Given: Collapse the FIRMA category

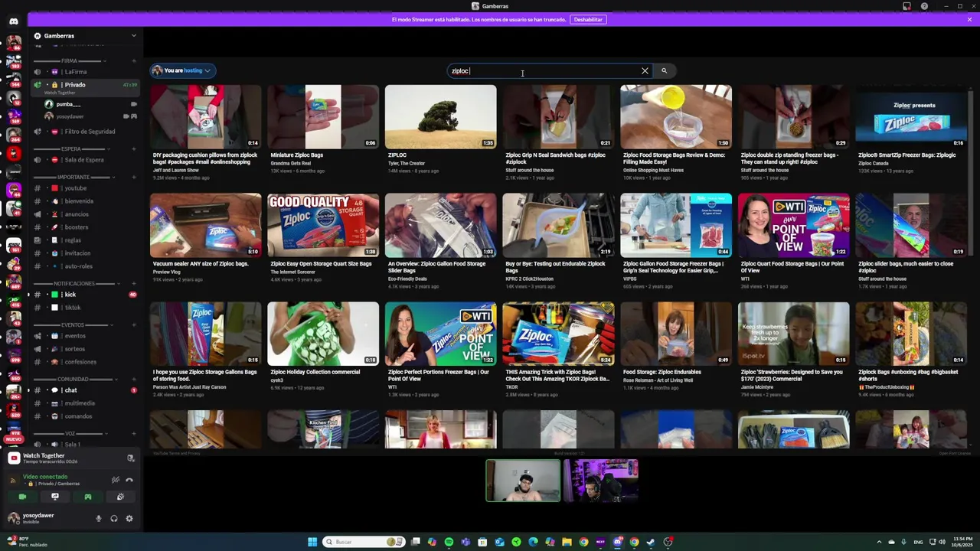Looking at the screenshot, I should pyautogui.click(x=69, y=60).
